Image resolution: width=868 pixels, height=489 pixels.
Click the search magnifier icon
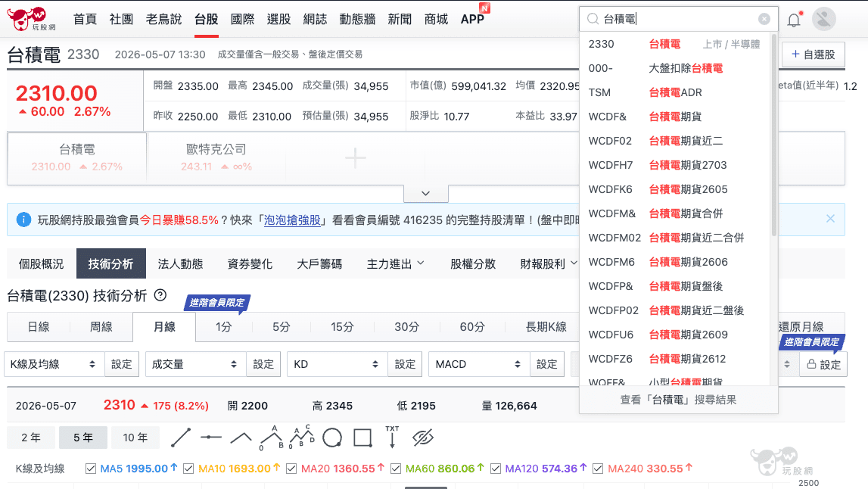click(x=593, y=19)
